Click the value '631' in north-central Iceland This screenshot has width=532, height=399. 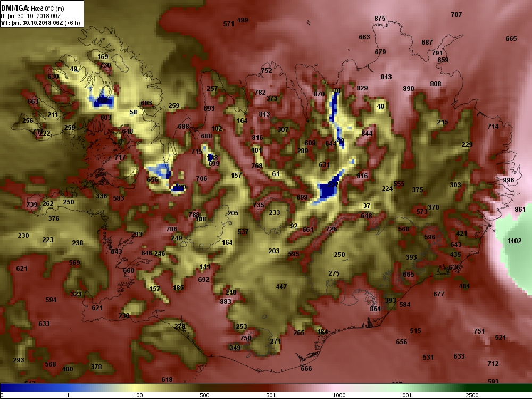[x=324, y=165]
